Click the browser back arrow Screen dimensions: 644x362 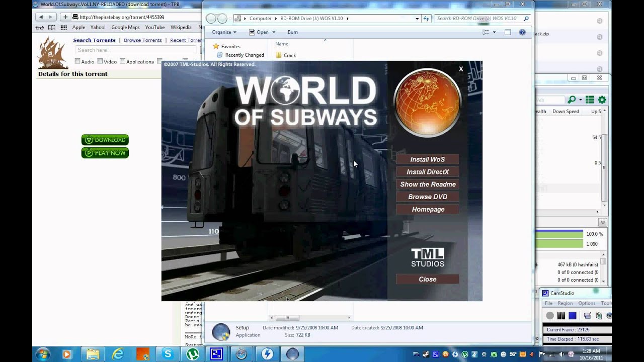point(41,17)
